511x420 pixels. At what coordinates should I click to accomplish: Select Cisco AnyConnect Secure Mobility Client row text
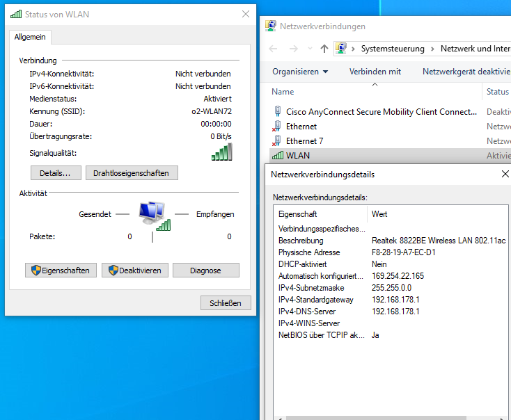coord(382,112)
